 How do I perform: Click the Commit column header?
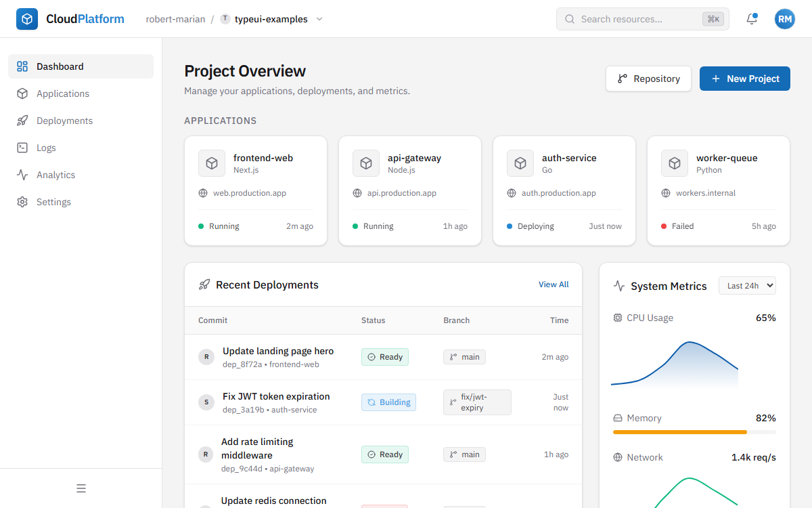[213, 320]
